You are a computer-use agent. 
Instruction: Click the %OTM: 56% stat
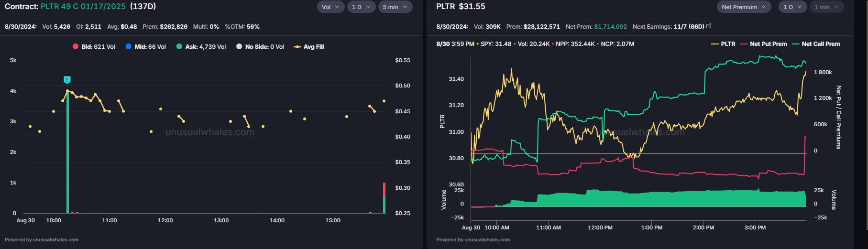[242, 27]
